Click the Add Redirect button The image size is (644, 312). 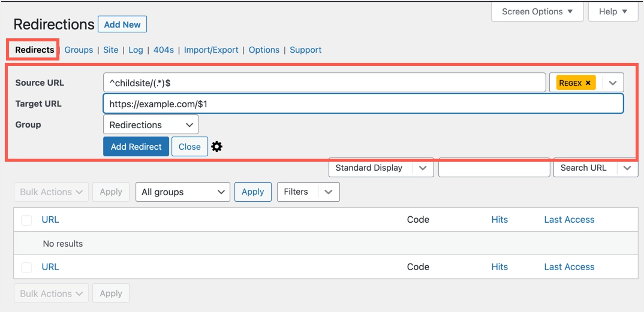(136, 147)
